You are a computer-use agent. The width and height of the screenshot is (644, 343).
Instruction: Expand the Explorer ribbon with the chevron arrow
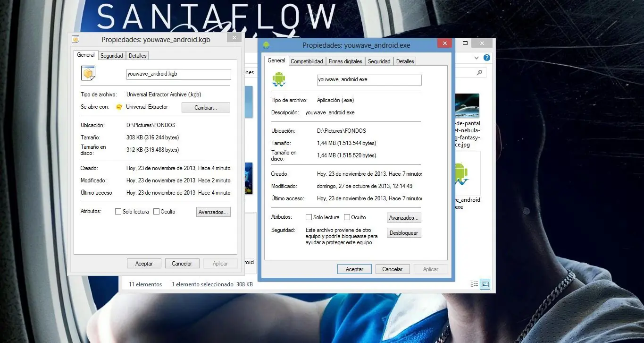(476, 58)
